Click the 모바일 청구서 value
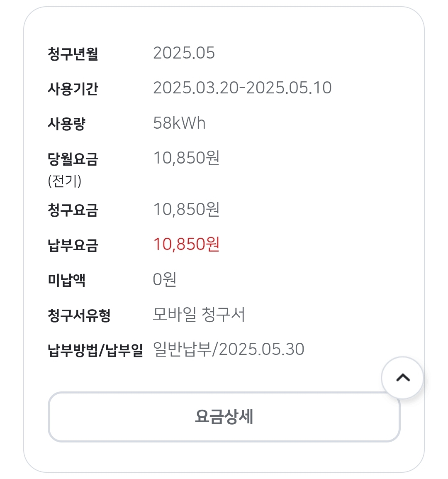Screen dimensions: 448x479 click(x=199, y=315)
